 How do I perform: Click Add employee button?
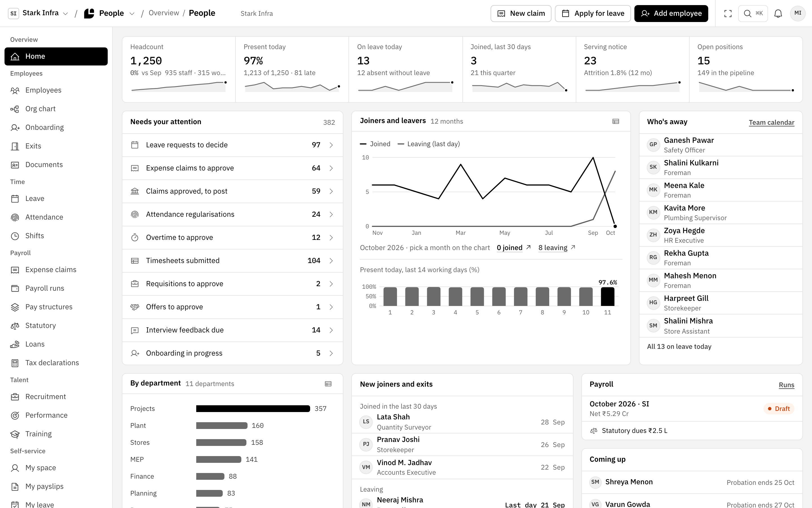pos(671,14)
